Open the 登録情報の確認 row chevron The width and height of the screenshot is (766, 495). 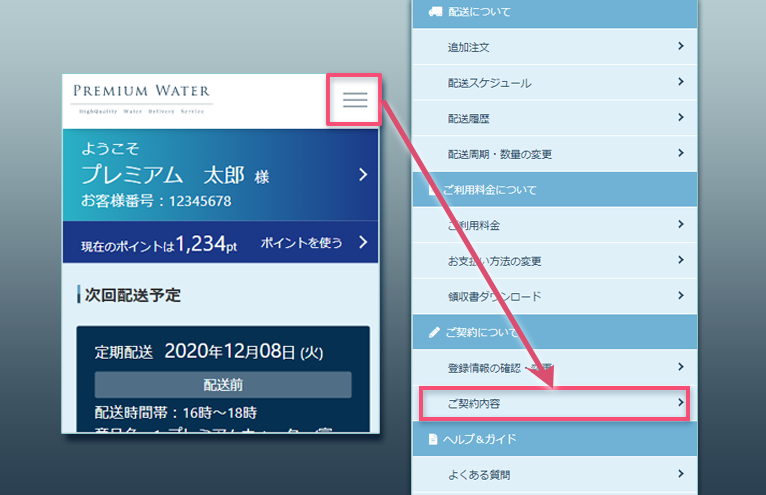point(681,367)
